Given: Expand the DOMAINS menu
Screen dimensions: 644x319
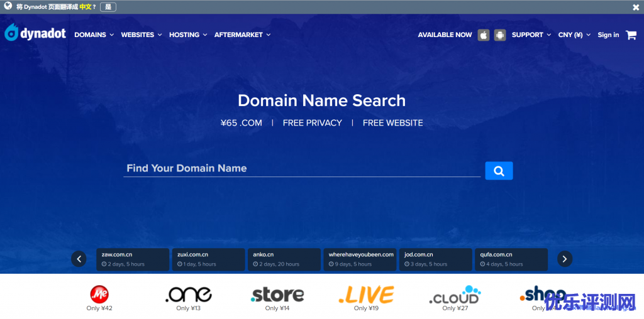Looking at the screenshot, I should click(94, 35).
